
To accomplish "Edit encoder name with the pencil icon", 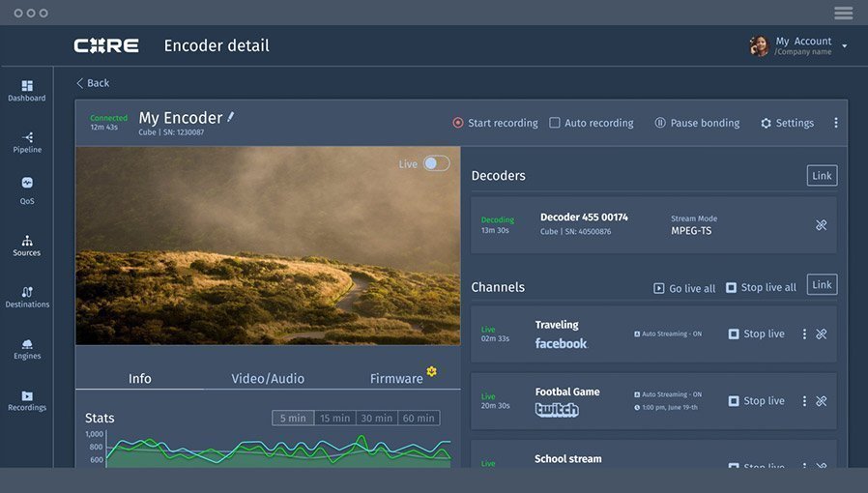I will pyautogui.click(x=230, y=117).
